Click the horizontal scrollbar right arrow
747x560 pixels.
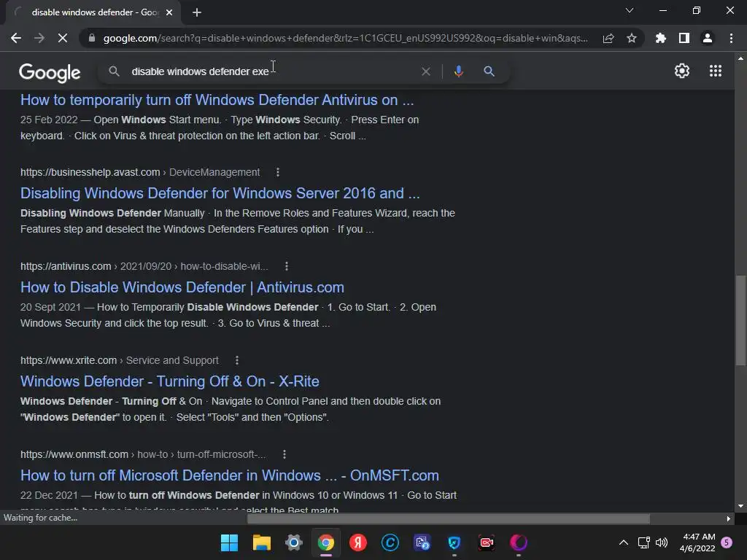(x=729, y=518)
